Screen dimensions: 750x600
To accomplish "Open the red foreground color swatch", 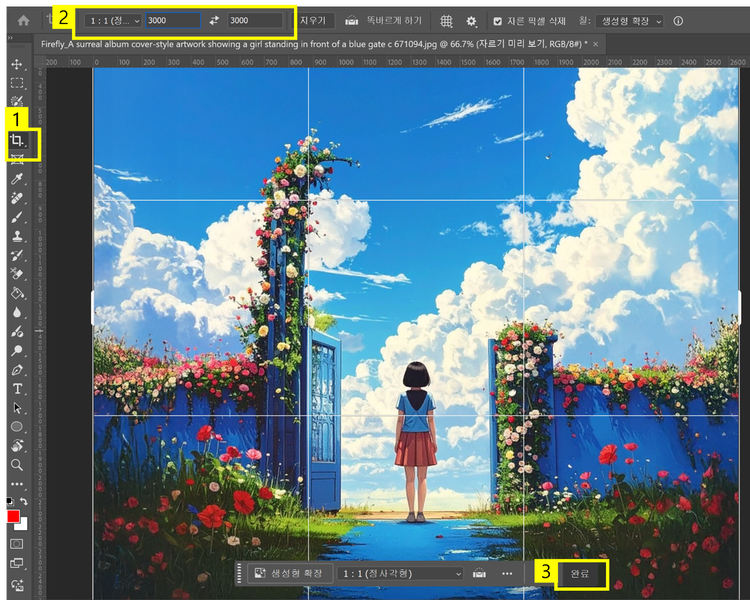I will [13, 516].
